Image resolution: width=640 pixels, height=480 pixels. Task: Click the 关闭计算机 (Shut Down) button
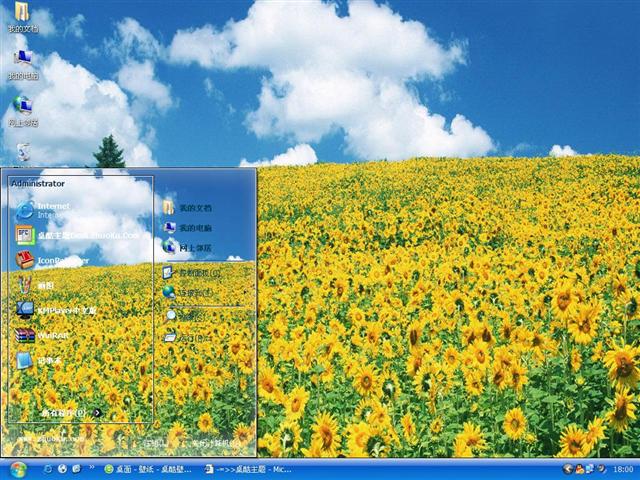pos(215,443)
